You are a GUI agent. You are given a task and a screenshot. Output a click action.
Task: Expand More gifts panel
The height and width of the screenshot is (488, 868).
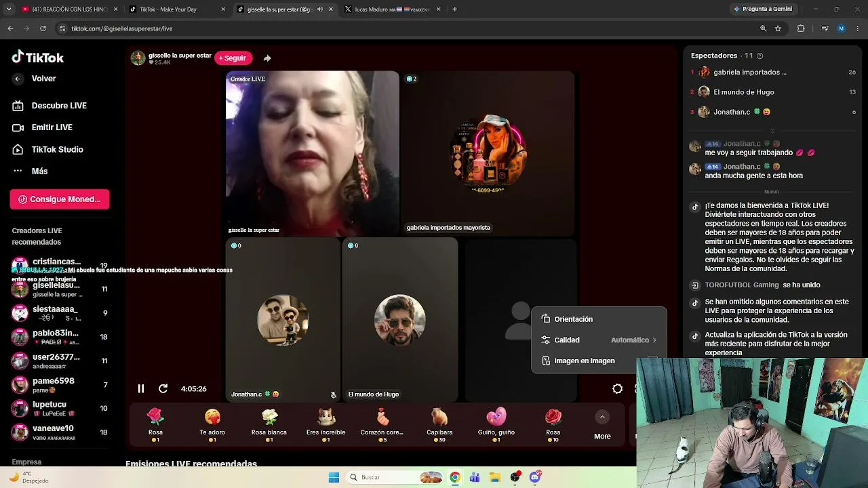(x=602, y=426)
